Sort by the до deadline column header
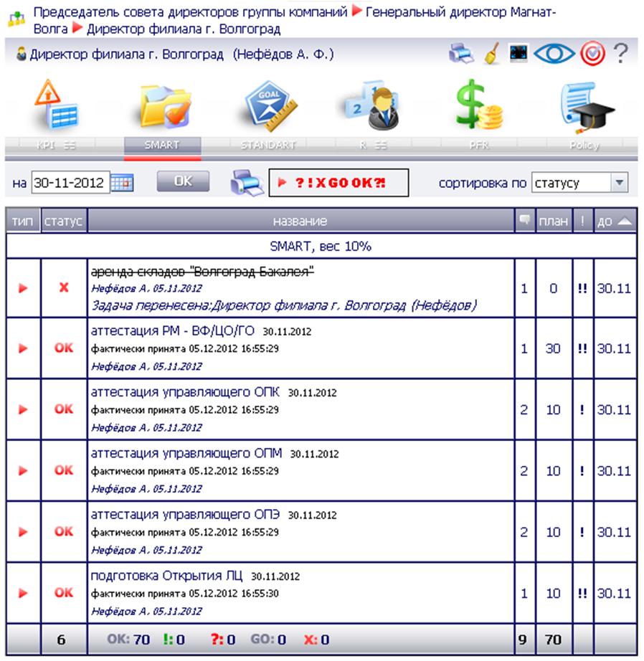The height and width of the screenshot is (661, 644). pos(615,221)
